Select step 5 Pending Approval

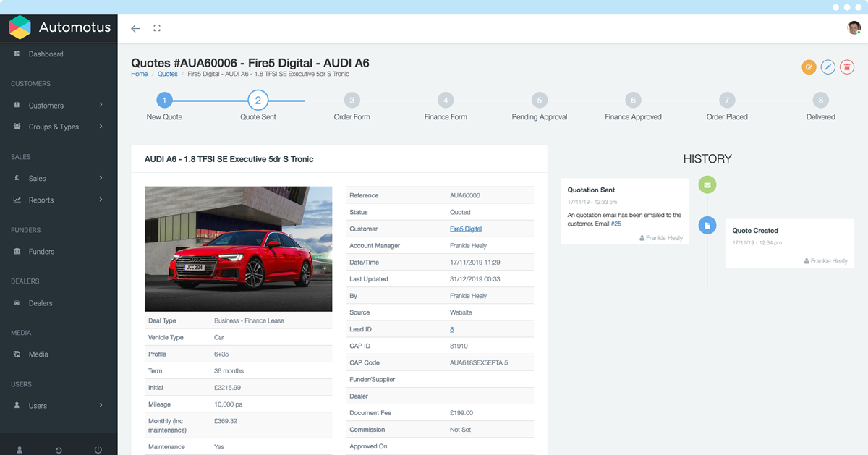(539, 100)
